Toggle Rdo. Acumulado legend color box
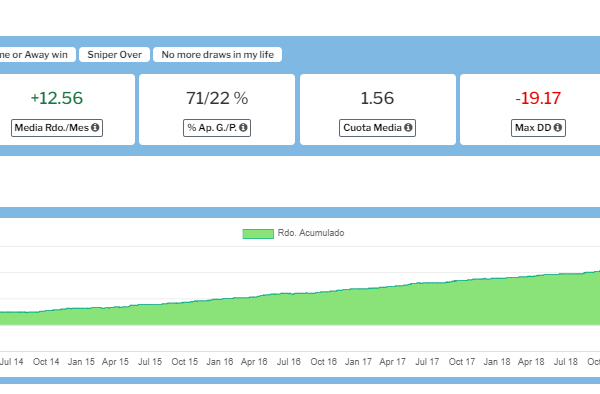600x394 pixels. pyautogui.click(x=258, y=233)
